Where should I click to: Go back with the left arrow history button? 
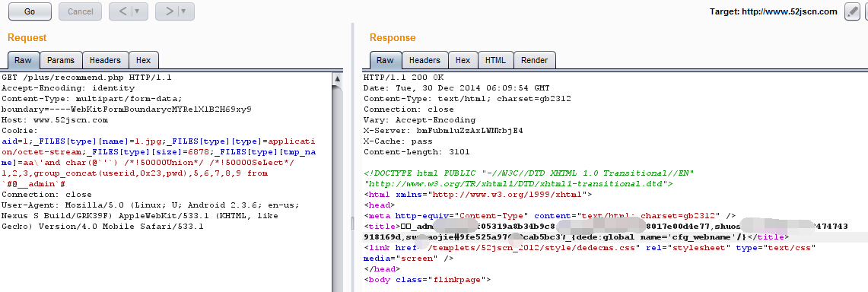tap(123, 11)
